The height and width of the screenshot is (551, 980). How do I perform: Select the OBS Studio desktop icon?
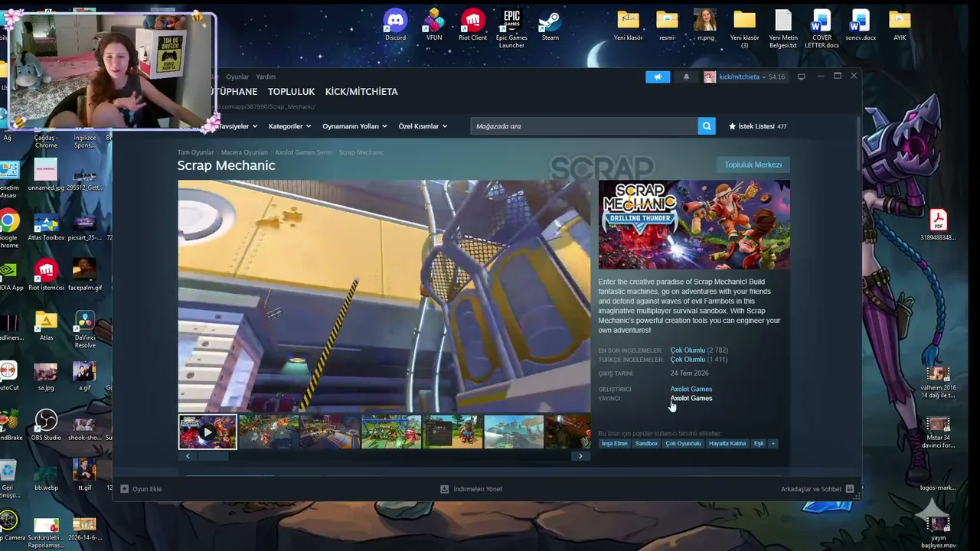pos(46,425)
